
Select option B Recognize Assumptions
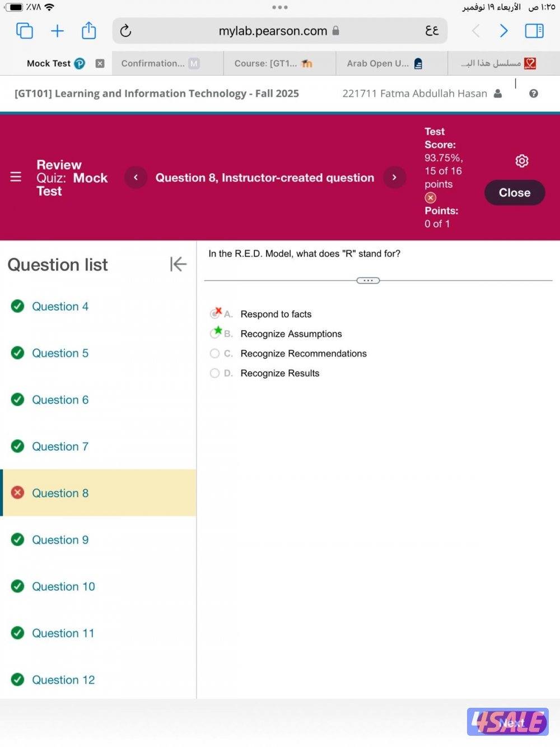pos(214,334)
